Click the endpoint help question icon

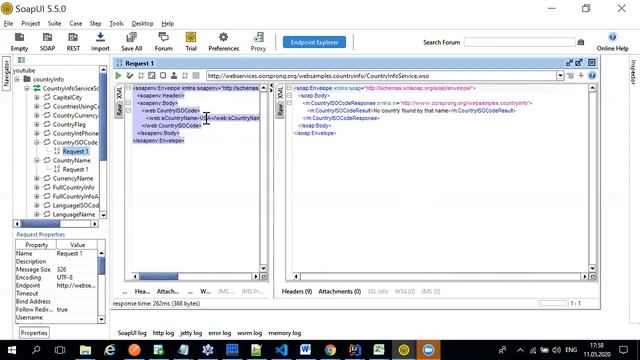(592, 76)
